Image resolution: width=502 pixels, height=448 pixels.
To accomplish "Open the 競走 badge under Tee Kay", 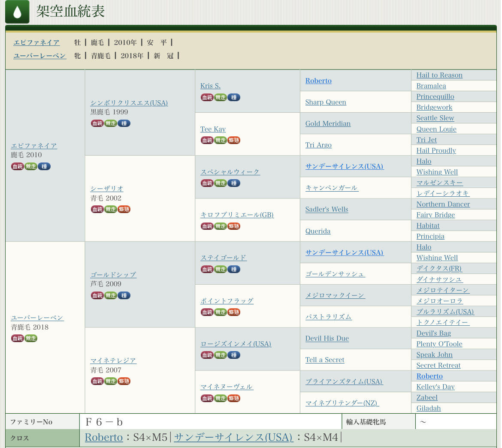I will tap(221, 140).
